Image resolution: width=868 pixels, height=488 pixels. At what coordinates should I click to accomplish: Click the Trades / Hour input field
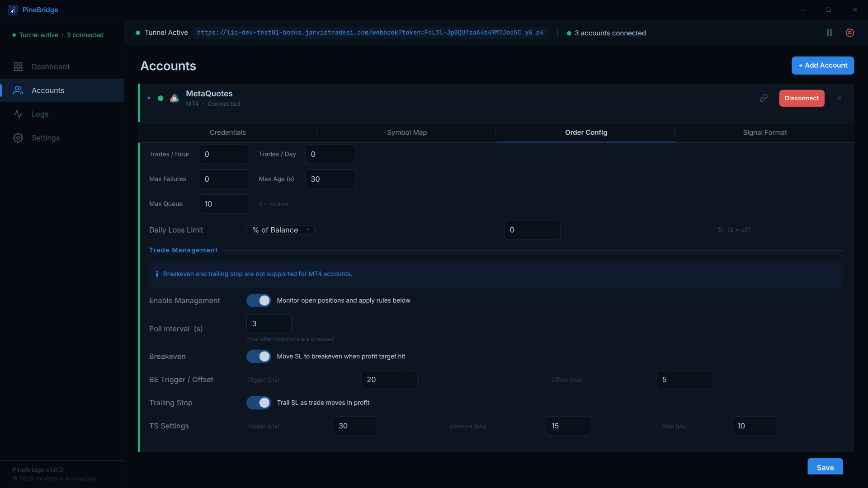[x=224, y=154]
